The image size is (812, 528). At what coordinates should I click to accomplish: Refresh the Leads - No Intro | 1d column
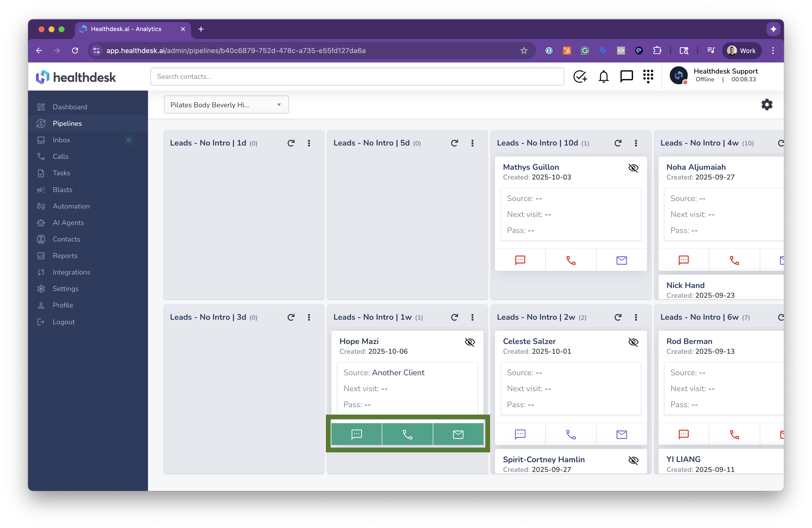tap(291, 143)
